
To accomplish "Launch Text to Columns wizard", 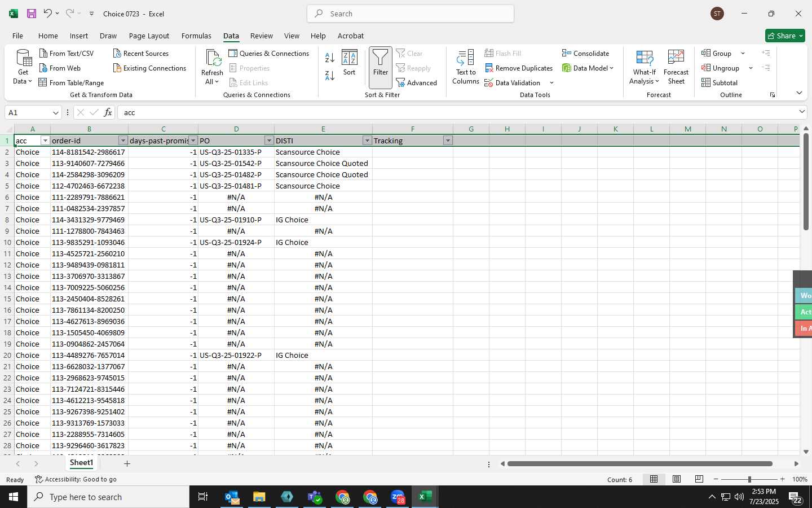I will (x=466, y=67).
